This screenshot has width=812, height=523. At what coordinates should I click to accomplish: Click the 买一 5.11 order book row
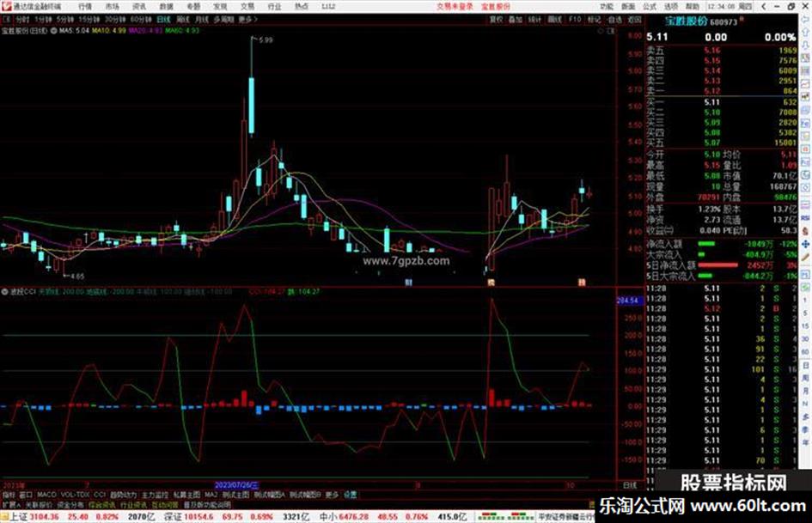(x=722, y=102)
